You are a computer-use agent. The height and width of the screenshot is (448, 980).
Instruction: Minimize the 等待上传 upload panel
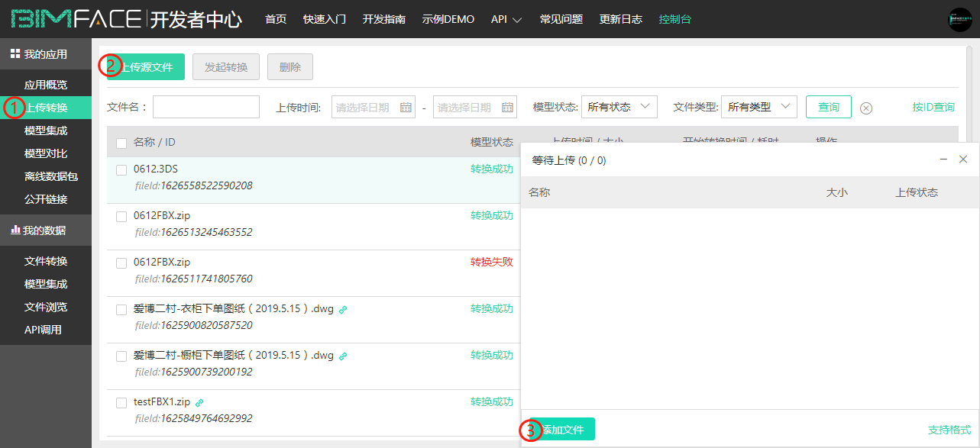943,160
